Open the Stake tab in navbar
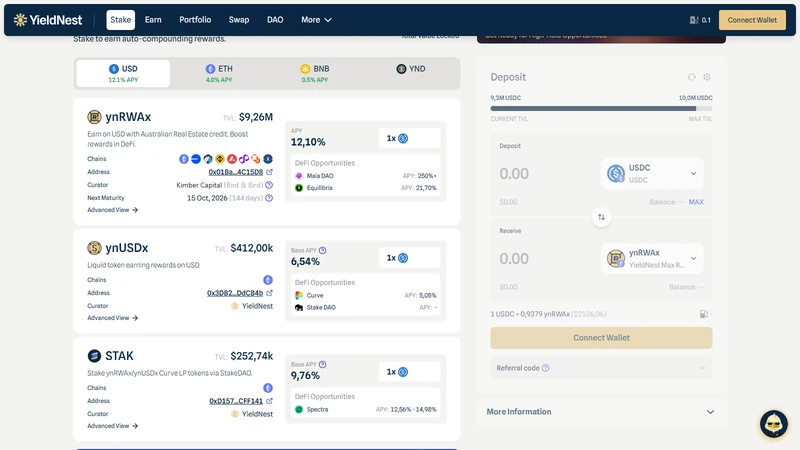The width and height of the screenshot is (800, 450). 120,20
